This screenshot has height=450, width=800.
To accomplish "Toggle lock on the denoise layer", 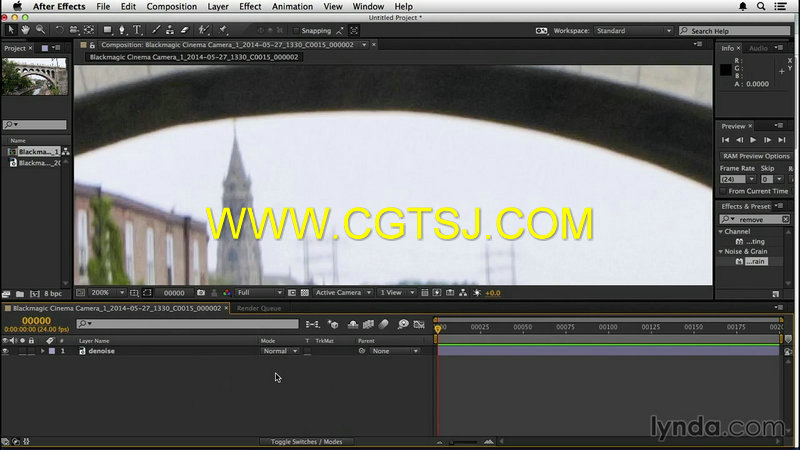I will [x=31, y=351].
